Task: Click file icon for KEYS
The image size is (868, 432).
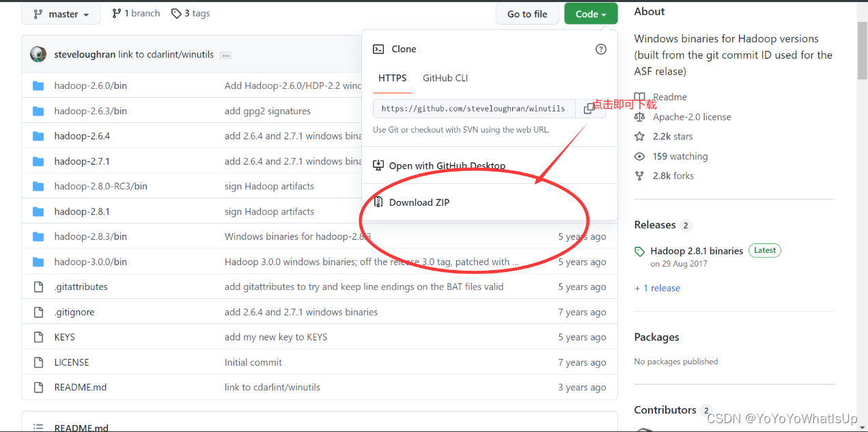Action: pos(38,337)
